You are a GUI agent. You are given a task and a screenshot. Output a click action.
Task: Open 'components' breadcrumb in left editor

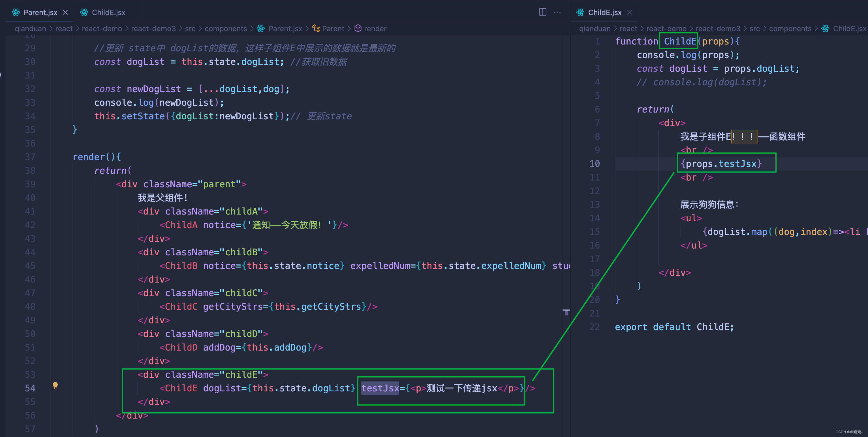pos(226,29)
